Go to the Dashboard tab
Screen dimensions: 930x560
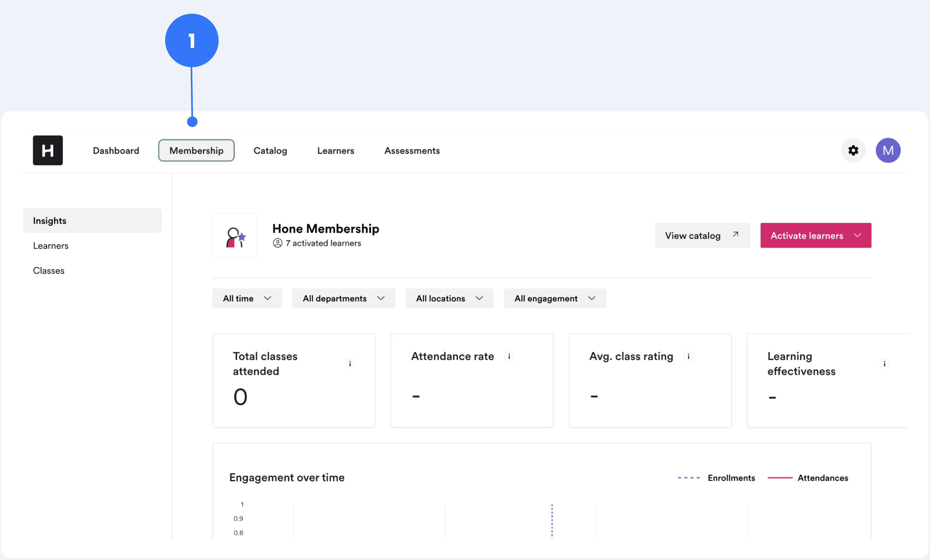tap(116, 151)
